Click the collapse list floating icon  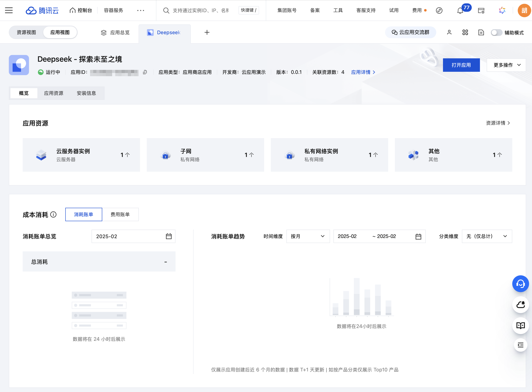[x=520, y=345]
